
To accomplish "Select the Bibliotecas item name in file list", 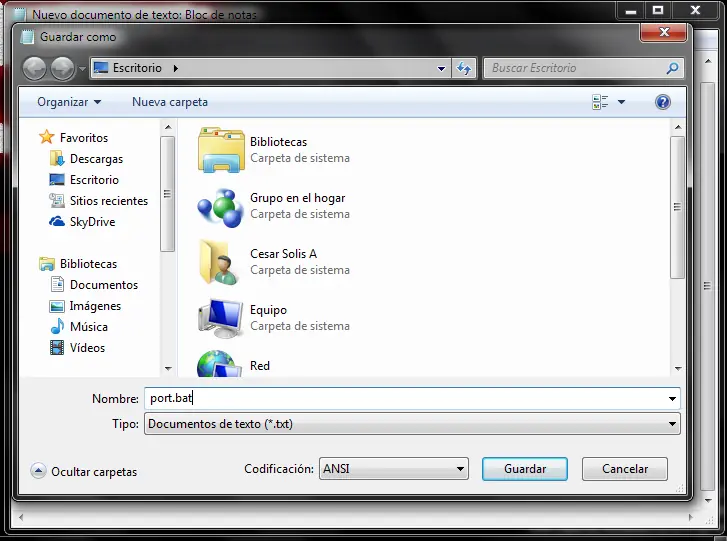I will [279, 142].
